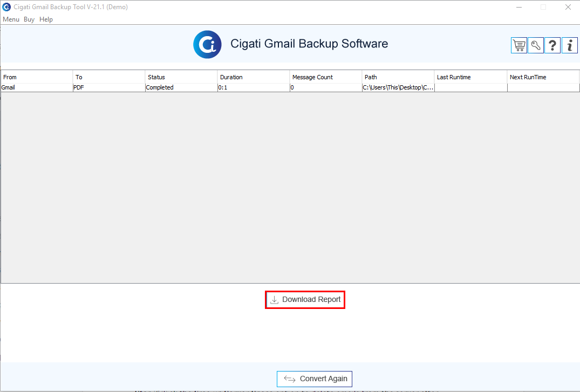Open the Menu menu
580x392 pixels.
(11, 19)
